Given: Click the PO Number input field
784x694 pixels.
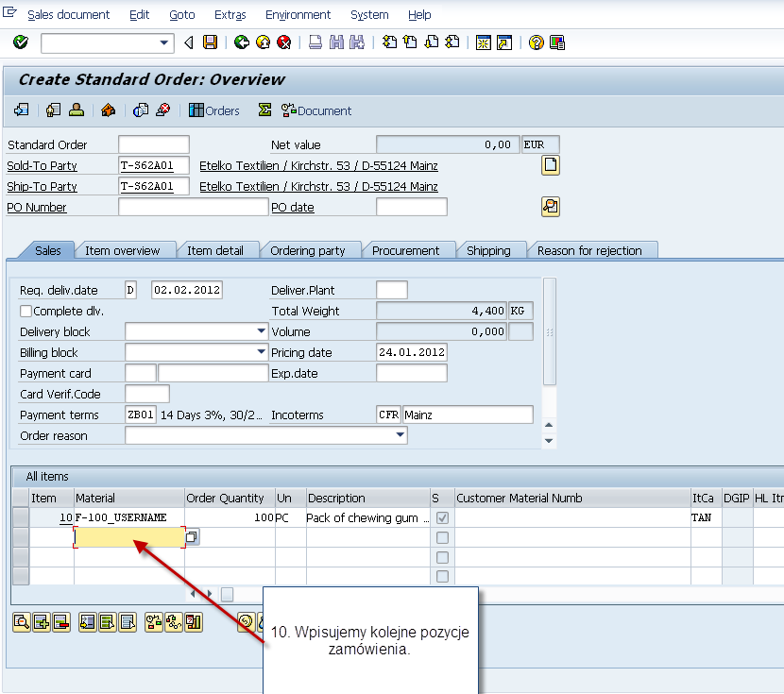Looking at the screenshot, I should (194, 207).
